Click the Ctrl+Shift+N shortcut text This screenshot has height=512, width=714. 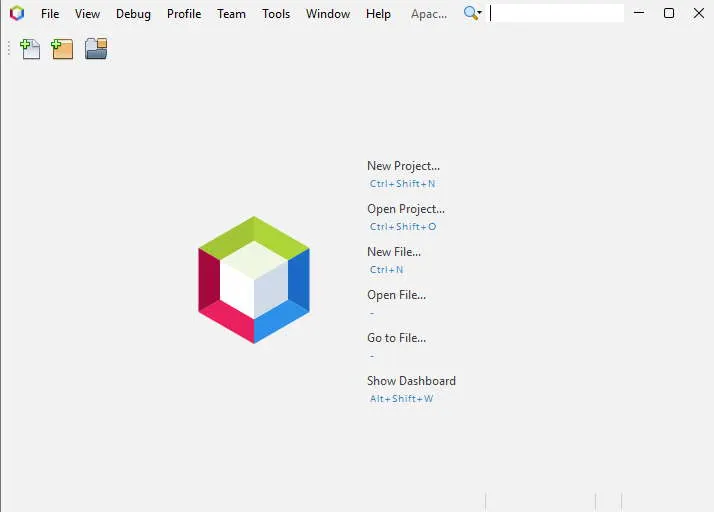403,184
